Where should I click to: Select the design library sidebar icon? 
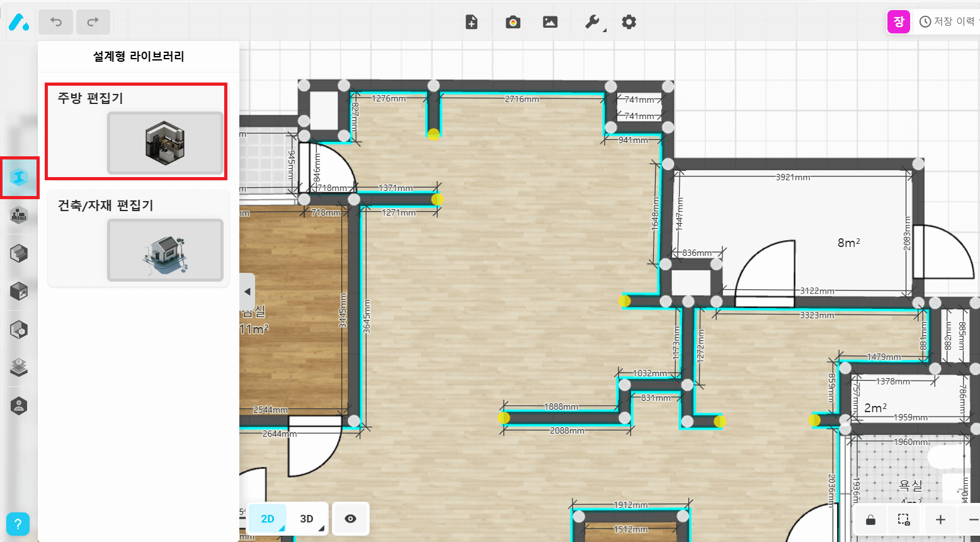tap(20, 178)
